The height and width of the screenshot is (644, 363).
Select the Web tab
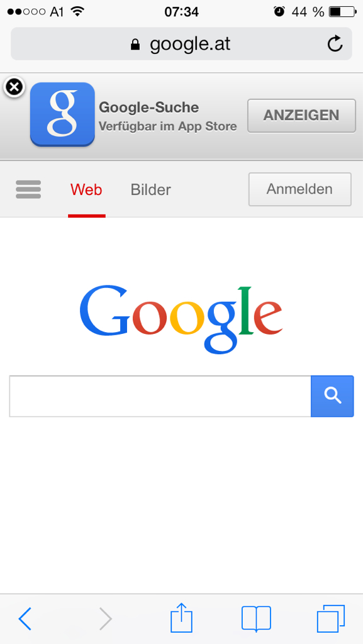tap(86, 190)
